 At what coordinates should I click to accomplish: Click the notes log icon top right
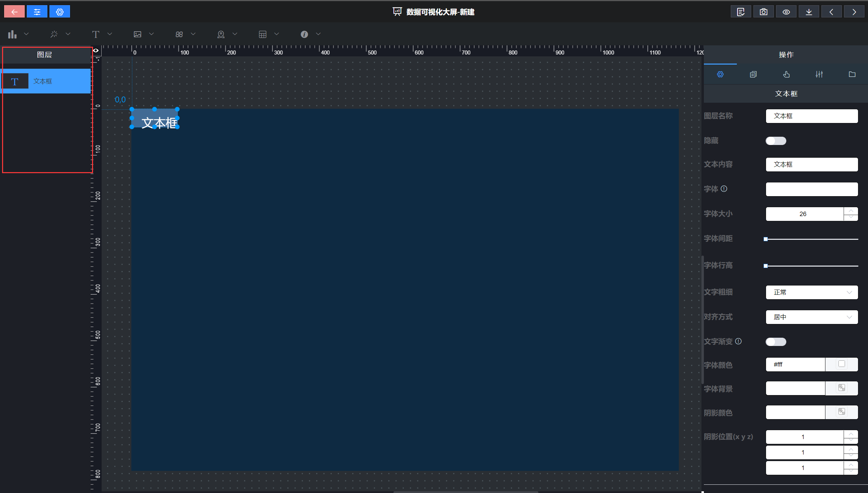(x=741, y=12)
